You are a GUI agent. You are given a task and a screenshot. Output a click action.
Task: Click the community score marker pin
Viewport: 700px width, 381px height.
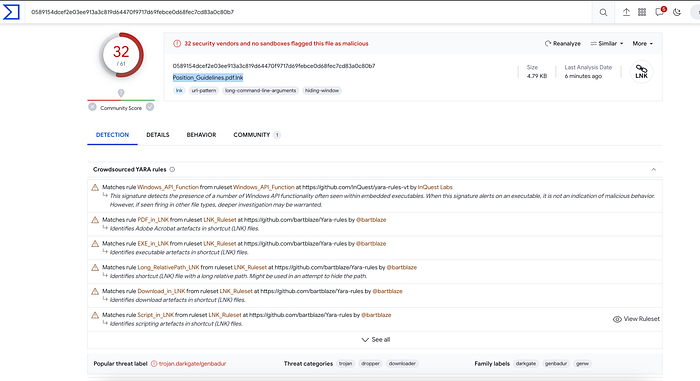pyautogui.click(x=121, y=93)
